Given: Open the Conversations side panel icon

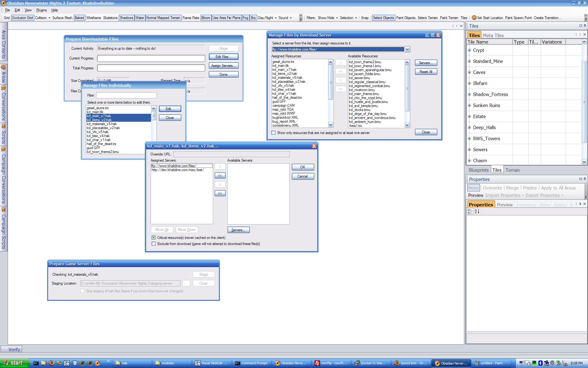Looking at the screenshot, I should pyautogui.click(x=4, y=88).
